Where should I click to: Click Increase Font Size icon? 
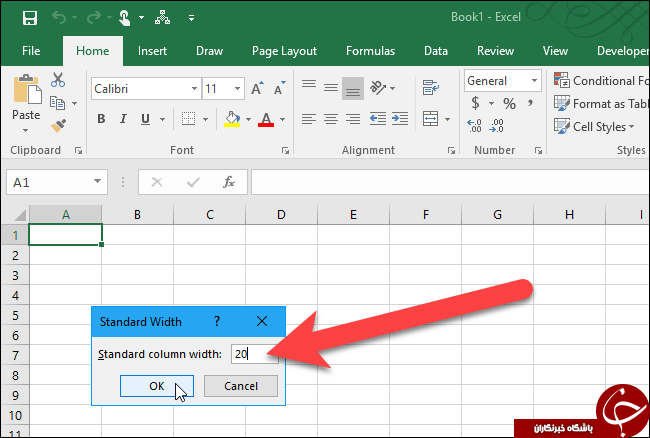click(x=257, y=88)
